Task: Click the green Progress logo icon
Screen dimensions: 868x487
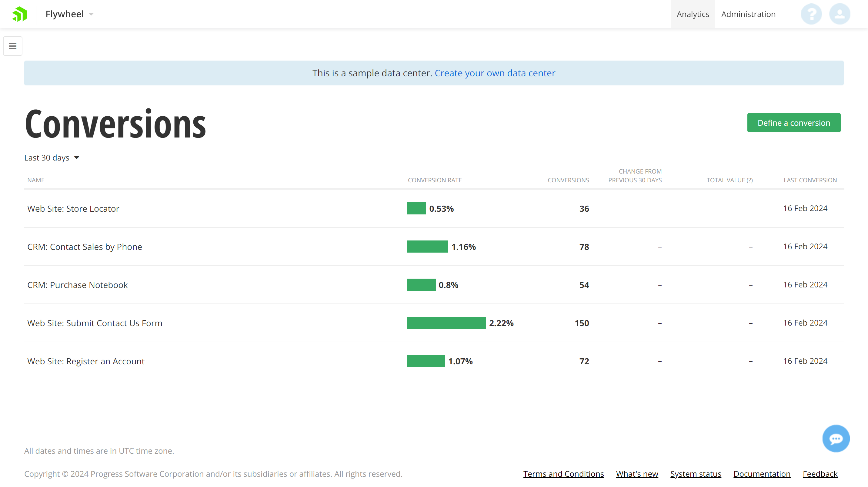Action: click(19, 14)
